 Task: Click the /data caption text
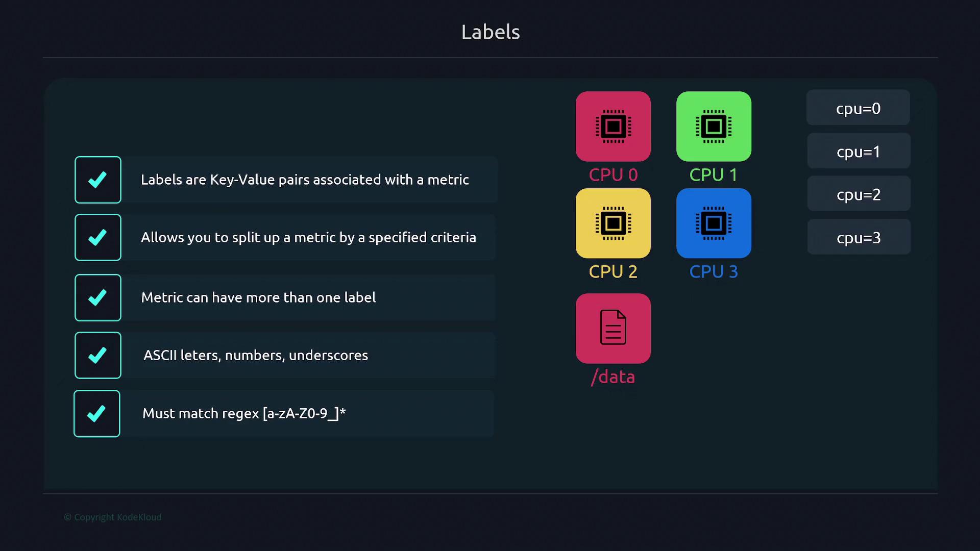613,377
